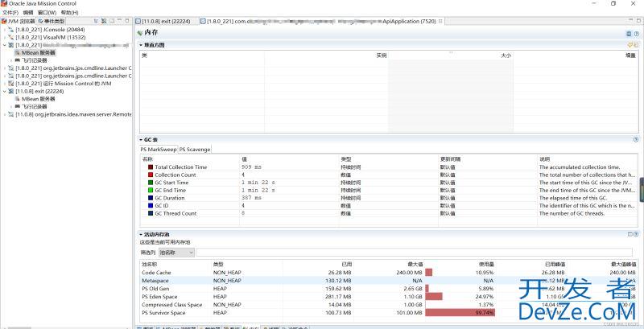
Task: Click Total Collection Time color swatch
Action: [151, 167]
